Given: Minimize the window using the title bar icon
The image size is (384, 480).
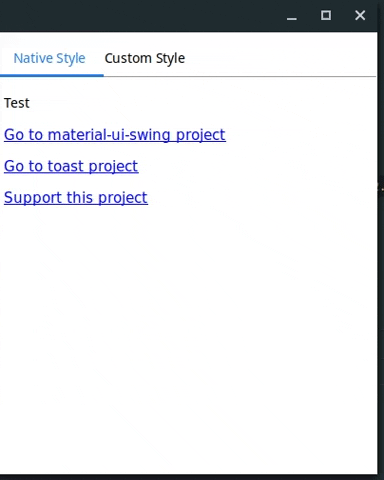Looking at the screenshot, I should (x=292, y=16).
